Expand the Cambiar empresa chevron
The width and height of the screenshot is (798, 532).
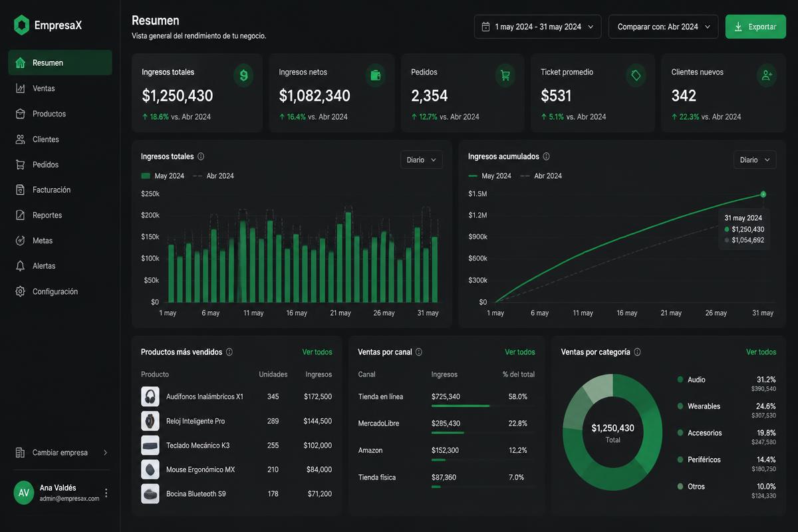pos(105,453)
